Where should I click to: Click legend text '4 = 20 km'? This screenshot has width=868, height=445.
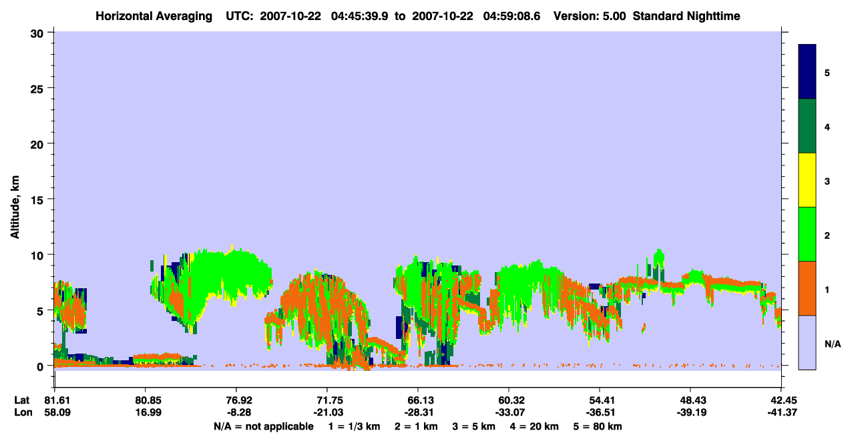click(x=534, y=426)
